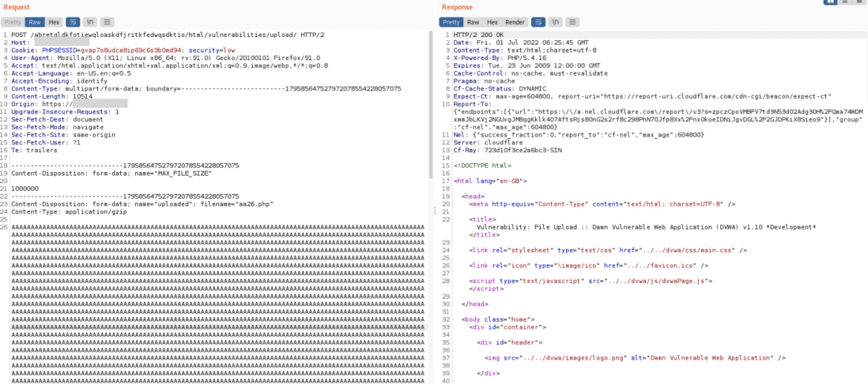Click the <body class="home"> line
The height and width of the screenshot is (384, 868).
click(499, 320)
